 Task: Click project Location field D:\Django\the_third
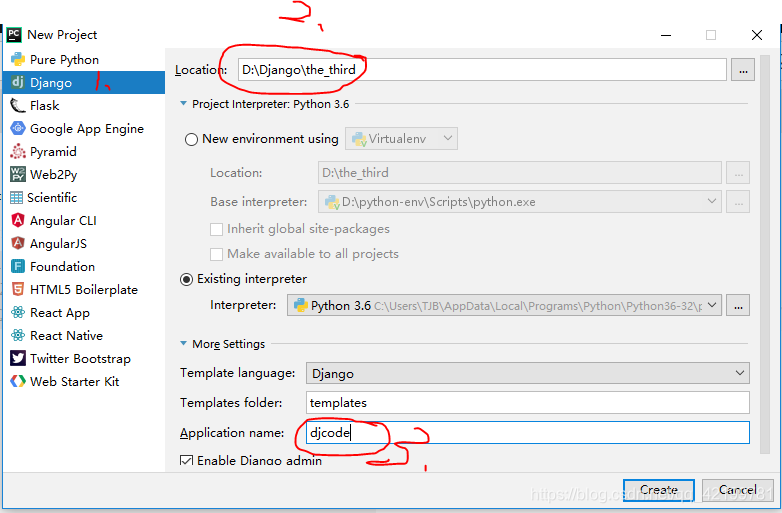[x=482, y=69]
